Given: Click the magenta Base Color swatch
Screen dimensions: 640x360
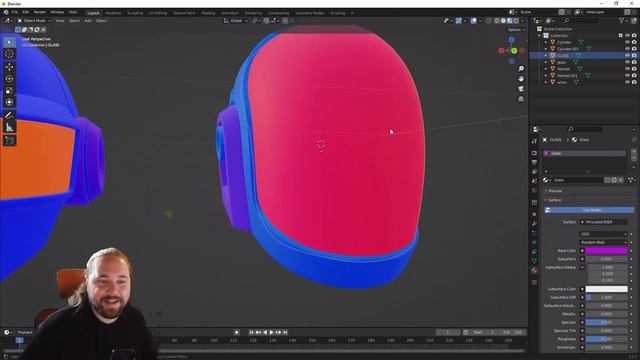Looking at the screenshot, I should [607, 251].
